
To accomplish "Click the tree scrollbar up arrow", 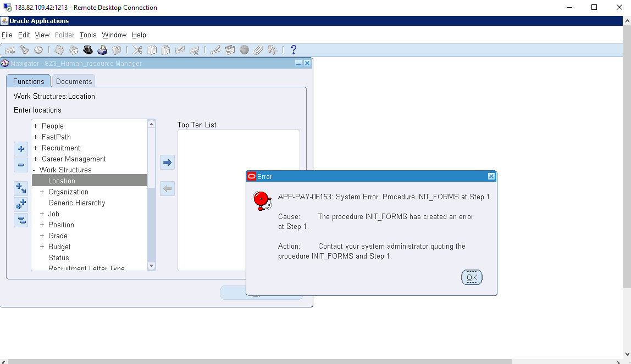I will 151,124.
